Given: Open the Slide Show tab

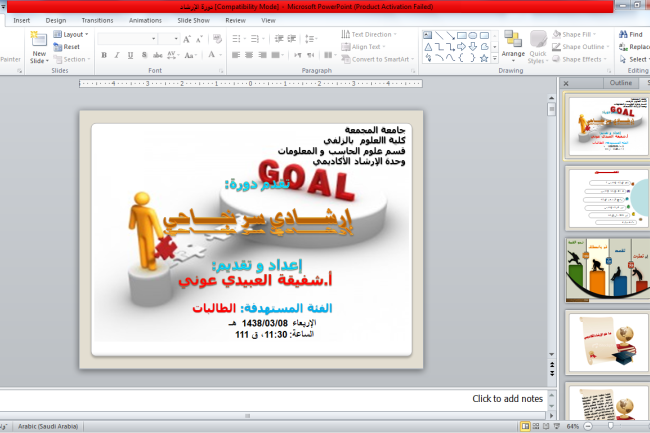Looking at the screenshot, I should [x=194, y=20].
